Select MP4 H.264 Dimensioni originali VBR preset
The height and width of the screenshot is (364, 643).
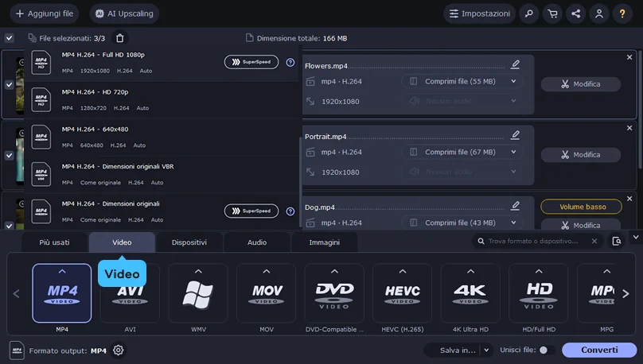coord(163,174)
